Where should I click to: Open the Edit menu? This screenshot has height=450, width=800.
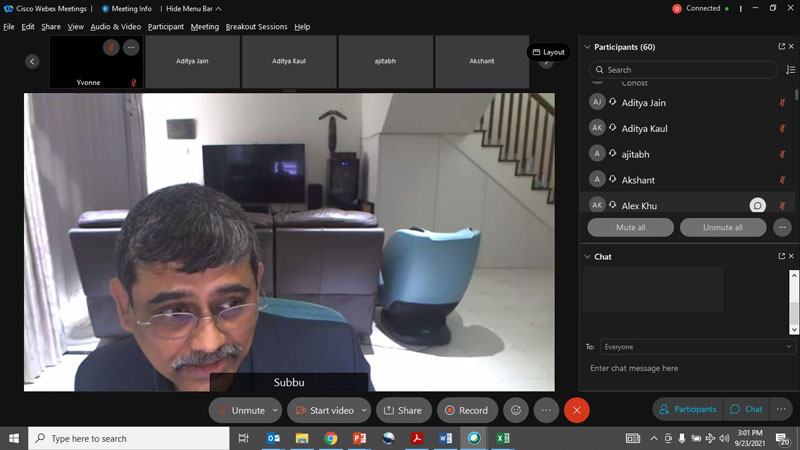(x=28, y=27)
